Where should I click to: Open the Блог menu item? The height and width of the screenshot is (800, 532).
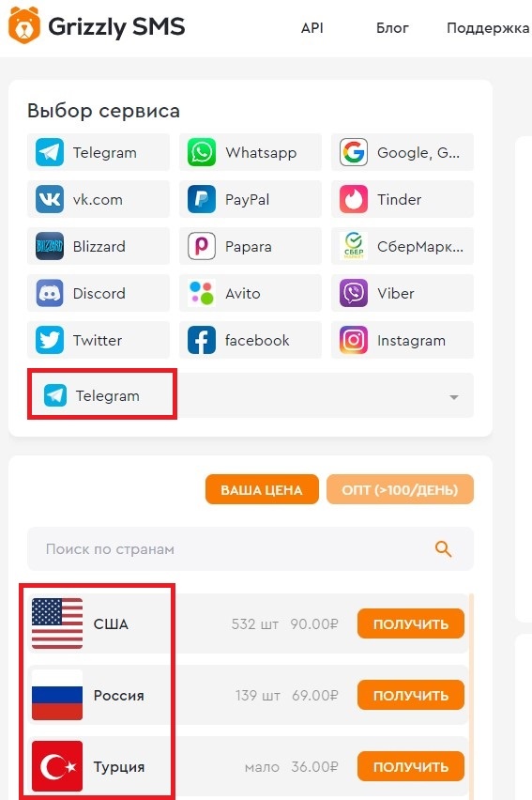click(392, 27)
